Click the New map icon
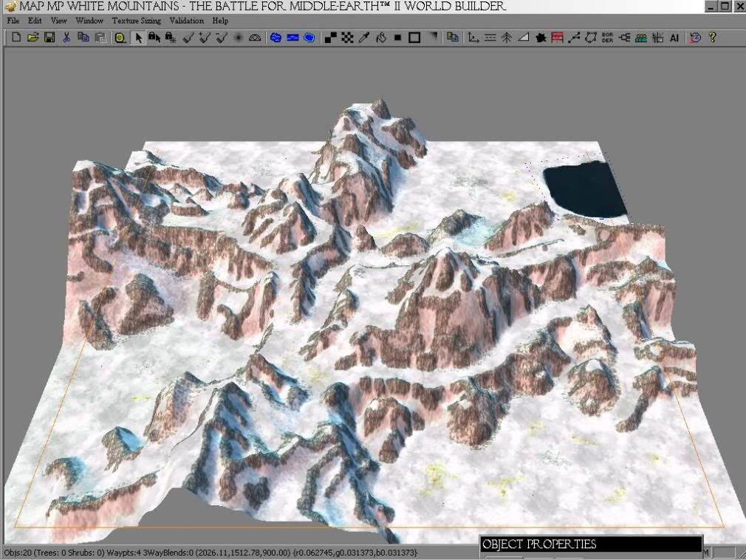746x560 pixels. pos(16,37)
